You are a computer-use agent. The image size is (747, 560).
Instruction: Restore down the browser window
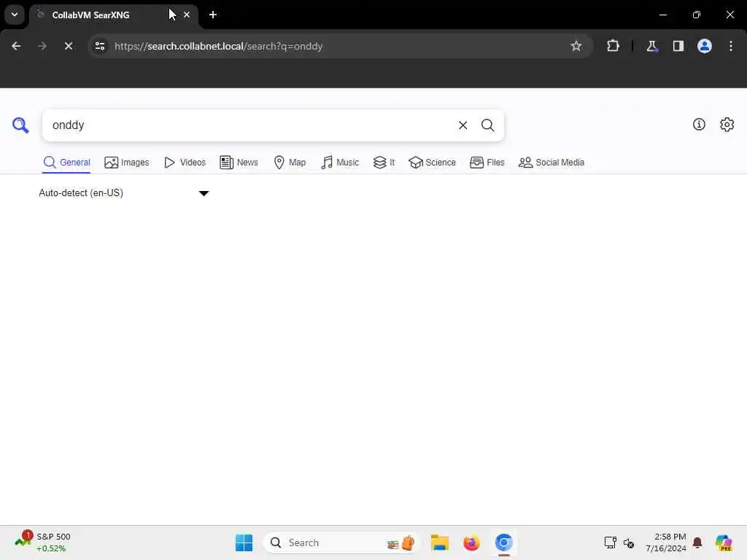tap(697, 15)
